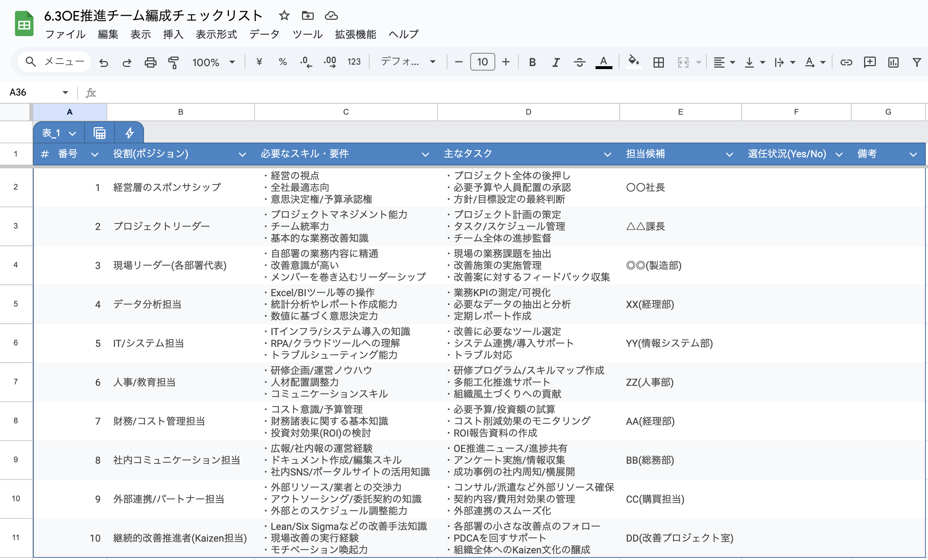Screen dimensions: 928x560
Task: Insert a comment
Action: [870, 62]
